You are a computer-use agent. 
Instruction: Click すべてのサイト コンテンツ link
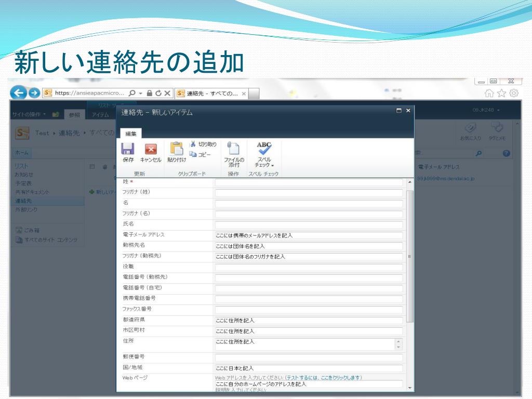(x=51, y=240)
